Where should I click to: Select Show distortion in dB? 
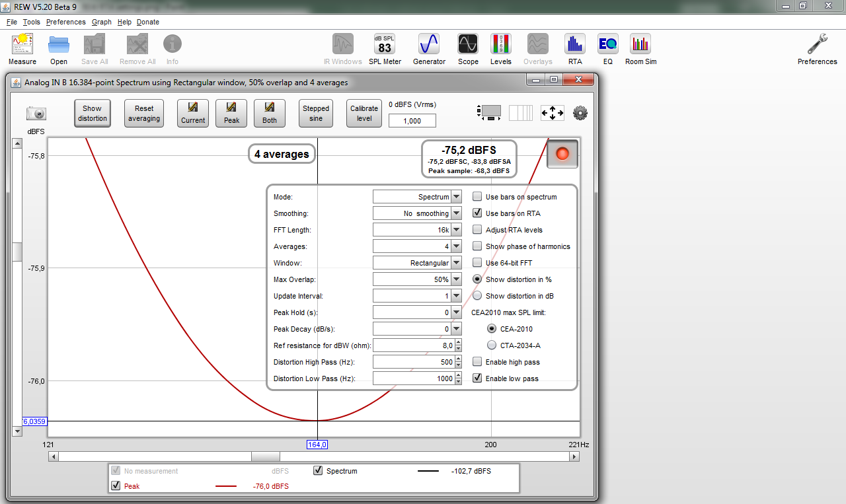pyautogui.click(x=477, y=296)
